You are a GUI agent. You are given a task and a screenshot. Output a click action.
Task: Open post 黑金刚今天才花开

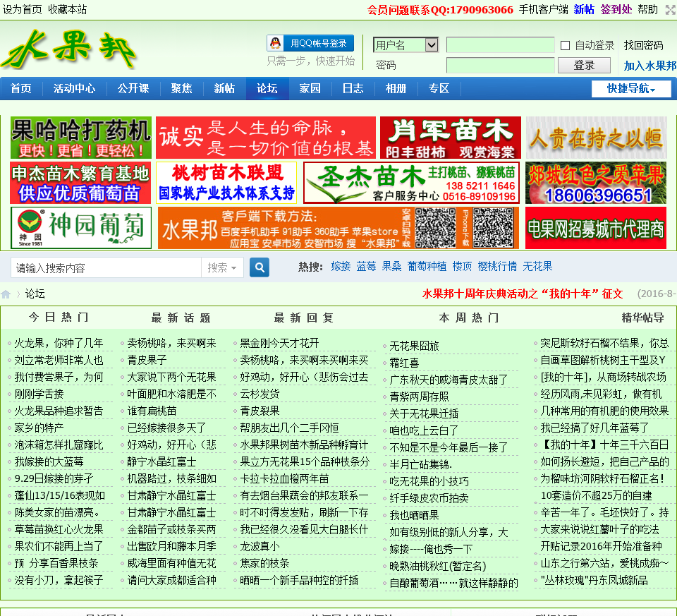[x=279, y=344]
